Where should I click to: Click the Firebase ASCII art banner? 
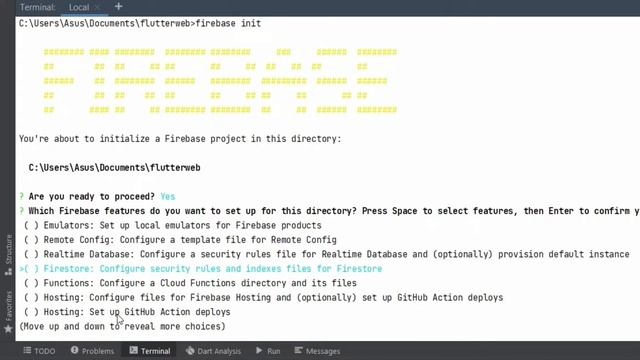[220, 81]
